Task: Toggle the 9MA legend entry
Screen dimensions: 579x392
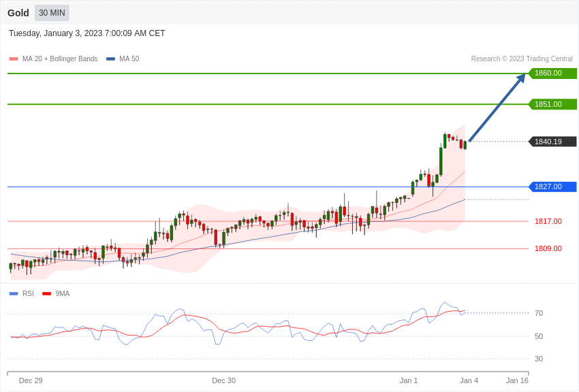Action: 62,294
